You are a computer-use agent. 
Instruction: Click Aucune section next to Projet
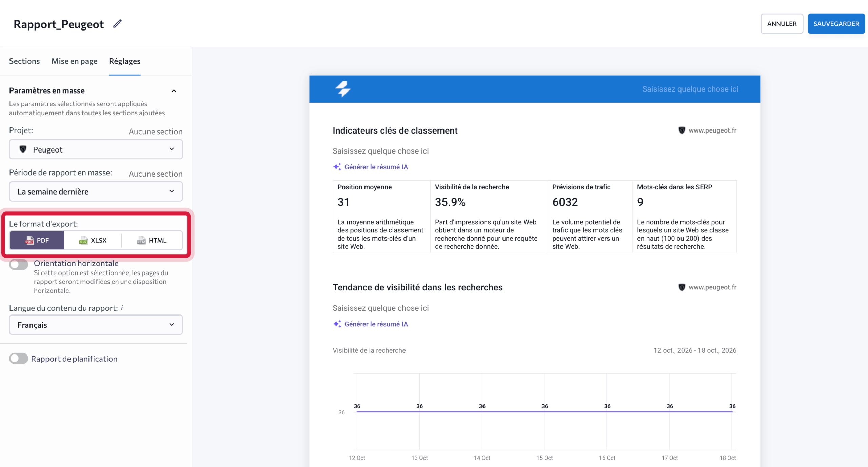156,131
